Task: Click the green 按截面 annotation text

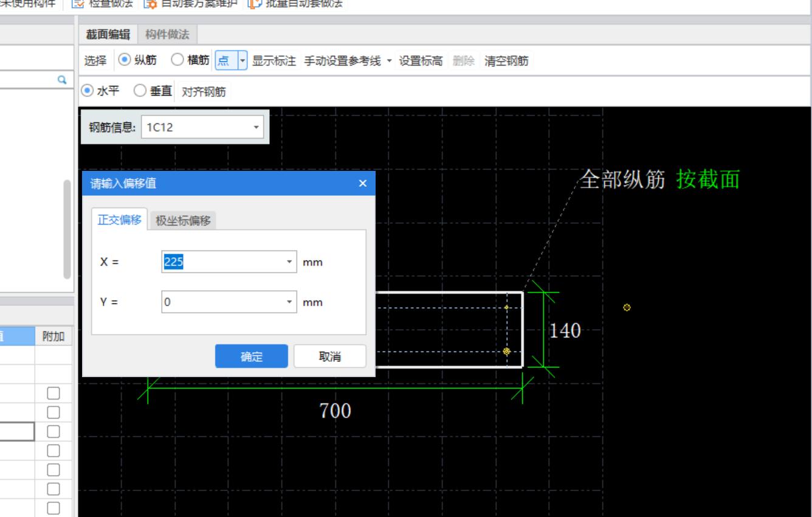Action: point(708,179)
